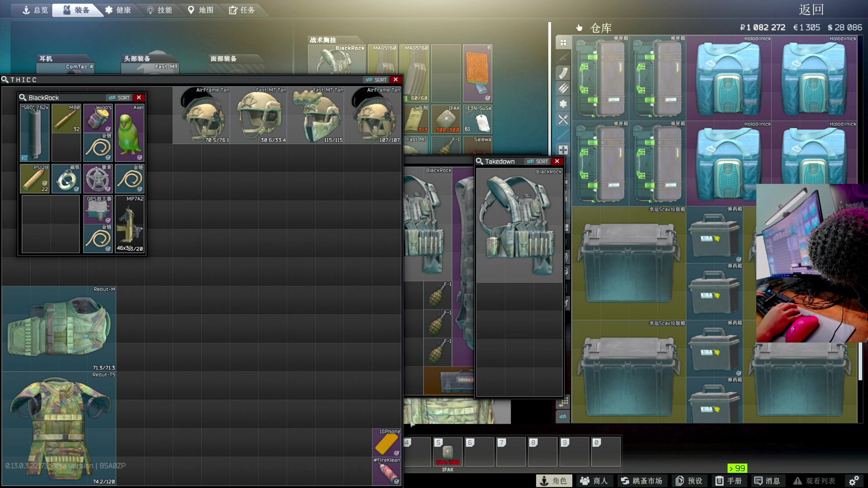Select BlackRock rig in Takedown window
The image size is (868, 488).
point(519,225)
